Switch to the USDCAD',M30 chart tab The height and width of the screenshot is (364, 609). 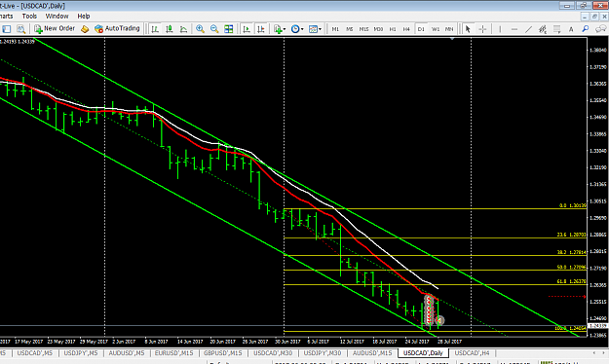tap(273, 352)
